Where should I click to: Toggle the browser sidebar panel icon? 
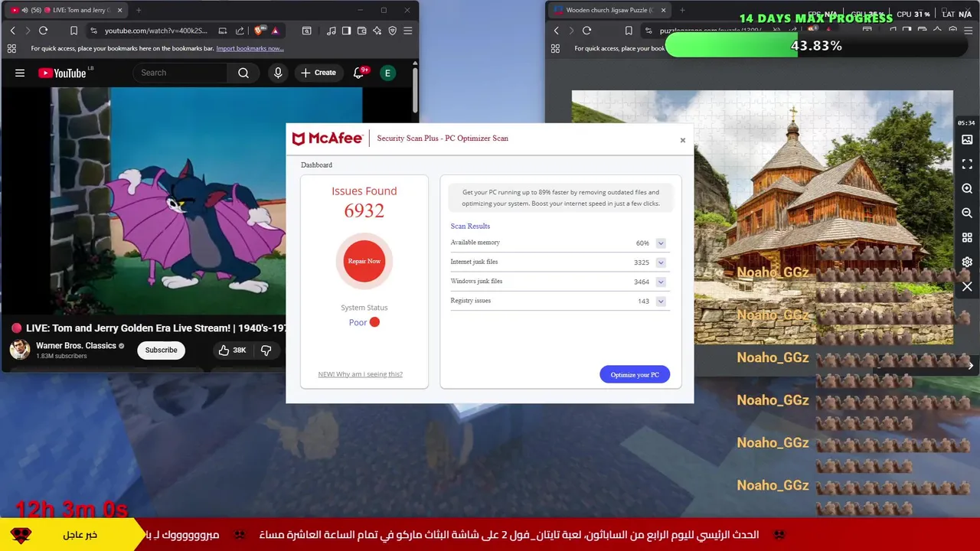[346, 31]
